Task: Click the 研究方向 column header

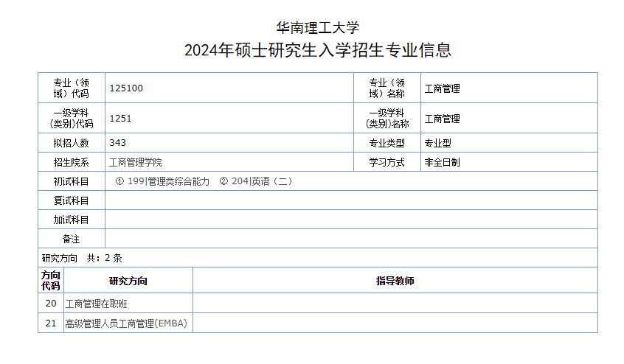Action: click(128, 281)
